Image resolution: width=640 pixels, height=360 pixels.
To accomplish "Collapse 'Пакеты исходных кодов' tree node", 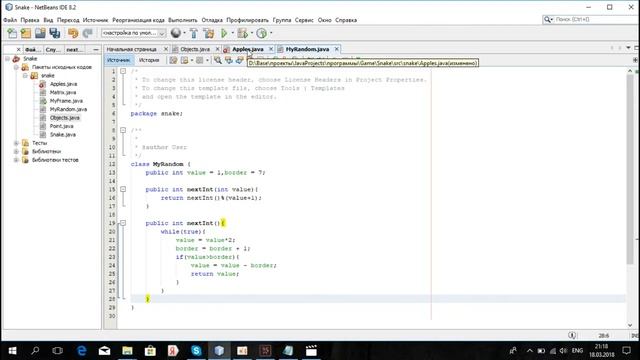I will tap(16, 67).
